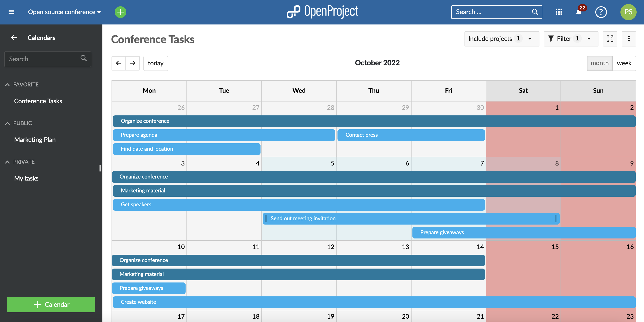
Task: Click the search input field
Action: (491, 11)
